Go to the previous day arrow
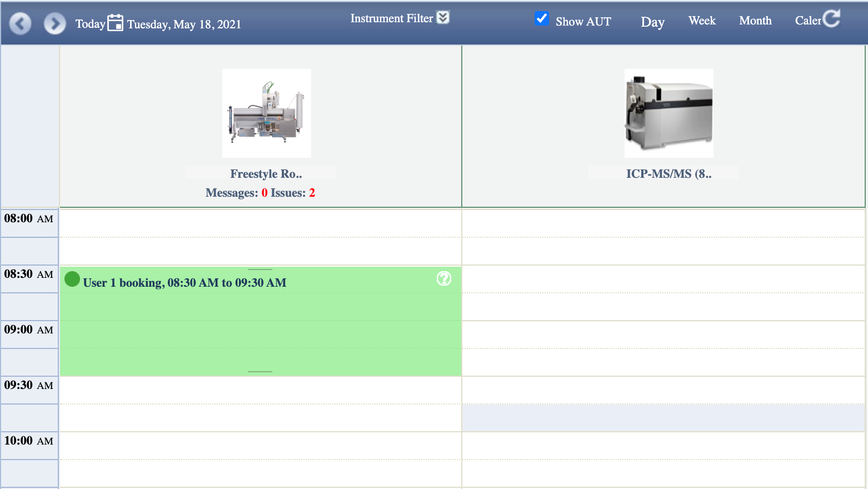 [21, 24]
